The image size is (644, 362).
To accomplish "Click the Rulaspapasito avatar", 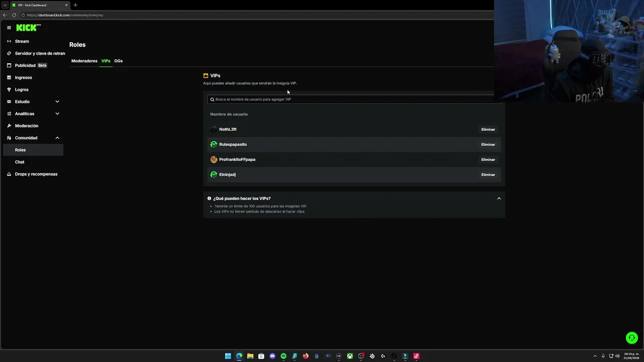I will pyautogui.click(x=214, y=144).
